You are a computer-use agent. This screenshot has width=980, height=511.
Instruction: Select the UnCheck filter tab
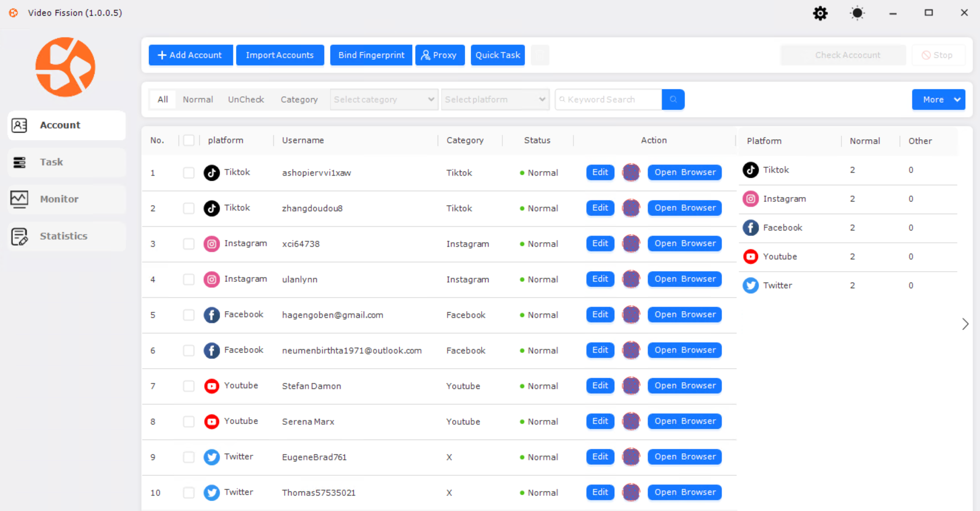[x=246, y=100]
